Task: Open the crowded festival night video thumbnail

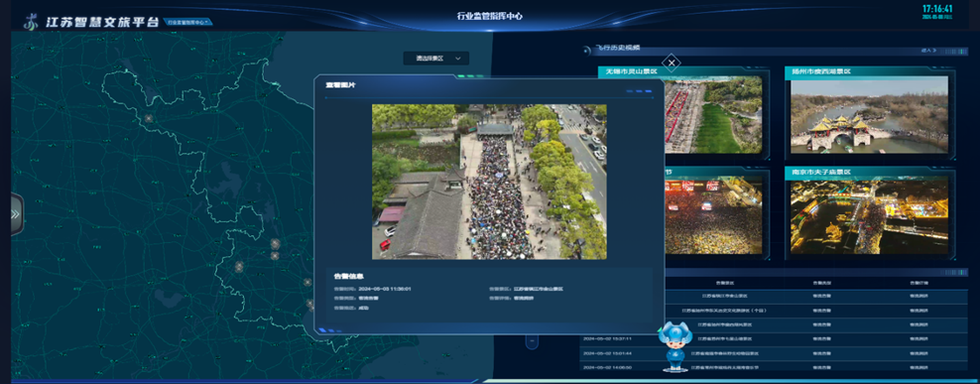Action: (x=713, y=214)
